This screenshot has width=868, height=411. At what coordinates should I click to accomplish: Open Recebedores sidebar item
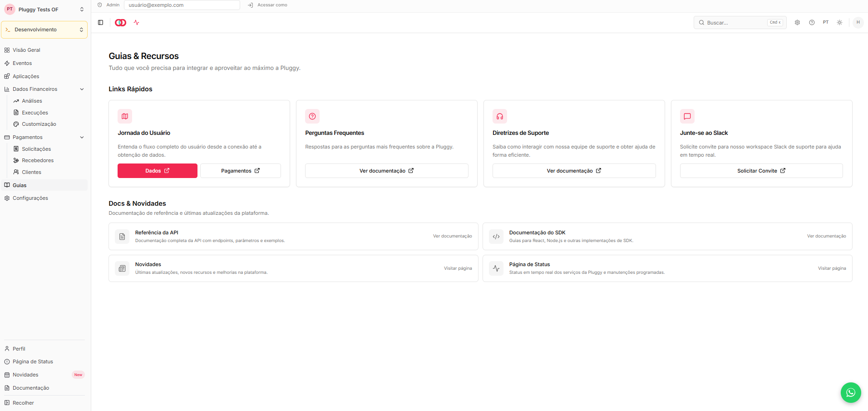point(49,160)
